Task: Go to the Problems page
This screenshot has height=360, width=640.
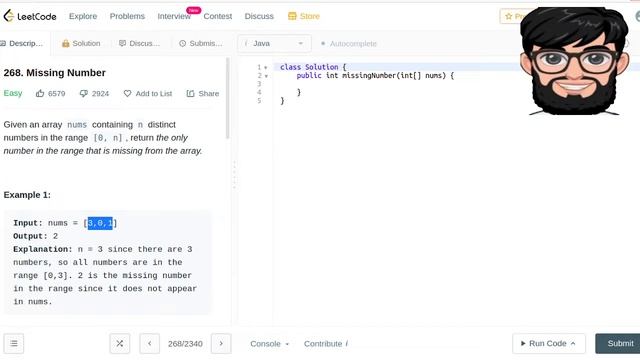Action: pos(127,16)
